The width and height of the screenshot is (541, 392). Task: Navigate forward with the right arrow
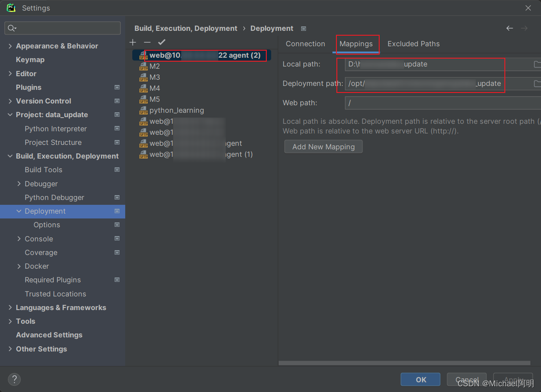point(524,28)
